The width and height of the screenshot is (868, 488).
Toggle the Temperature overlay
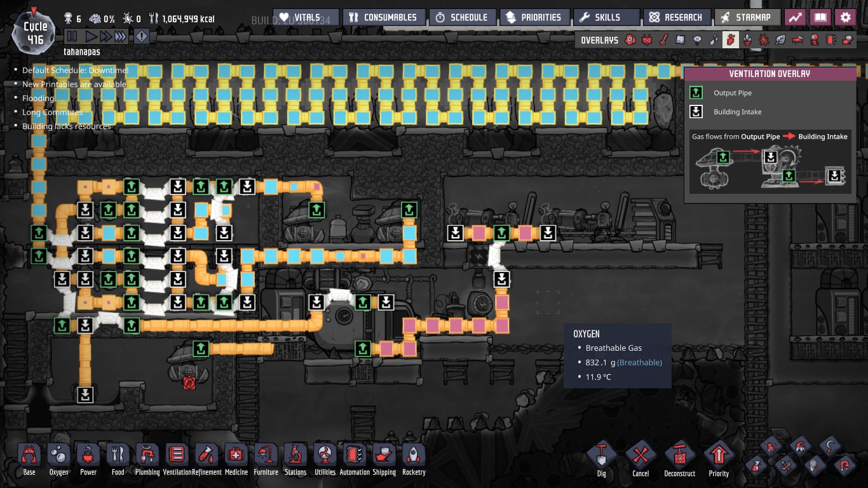pos(663,40)
